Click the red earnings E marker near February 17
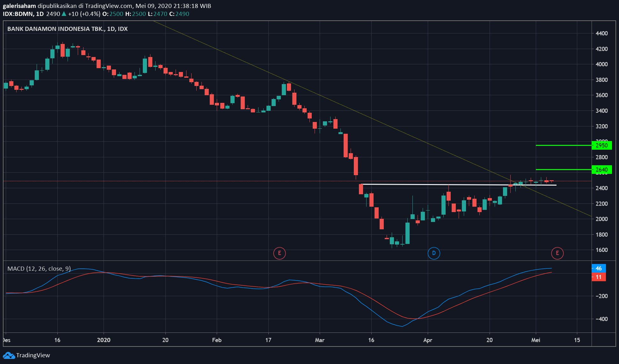 [280, 253]
